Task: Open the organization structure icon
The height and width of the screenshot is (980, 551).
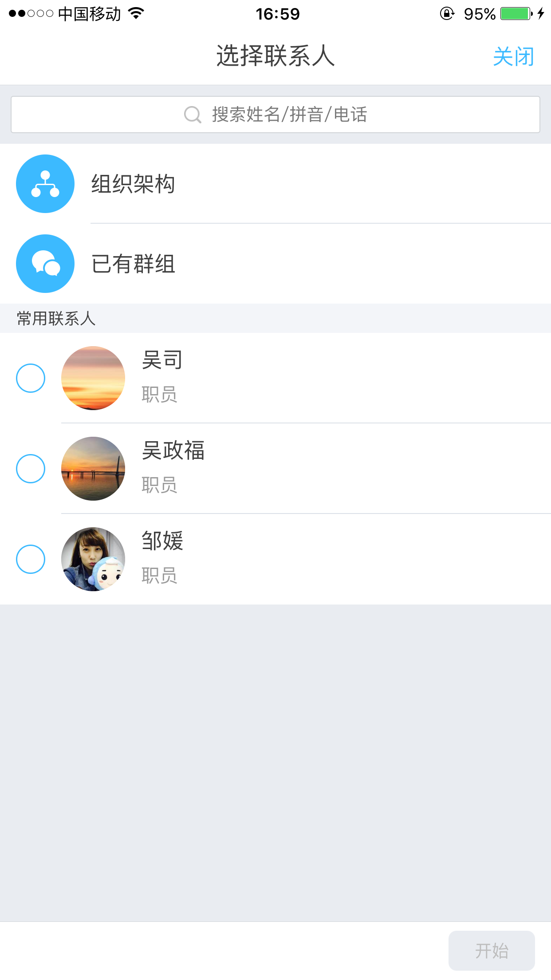Action: coord(45,184)
